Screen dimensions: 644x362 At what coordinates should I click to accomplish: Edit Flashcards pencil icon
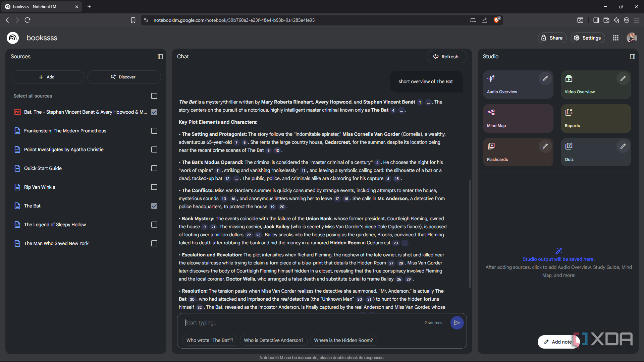545,146
